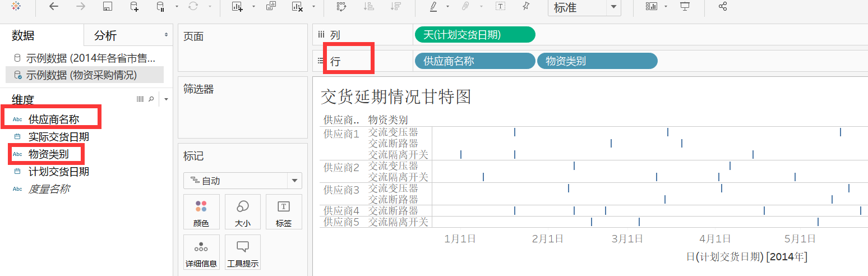Click the 大小 marks button
Image resolution: width=868 pixels, height=276 pixels.
coord(243,212)
